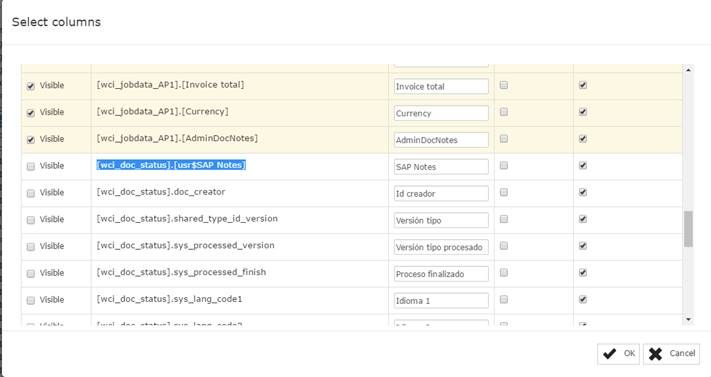Click the OK button
This screenshot has width=711, height=377.
[618, 354]
